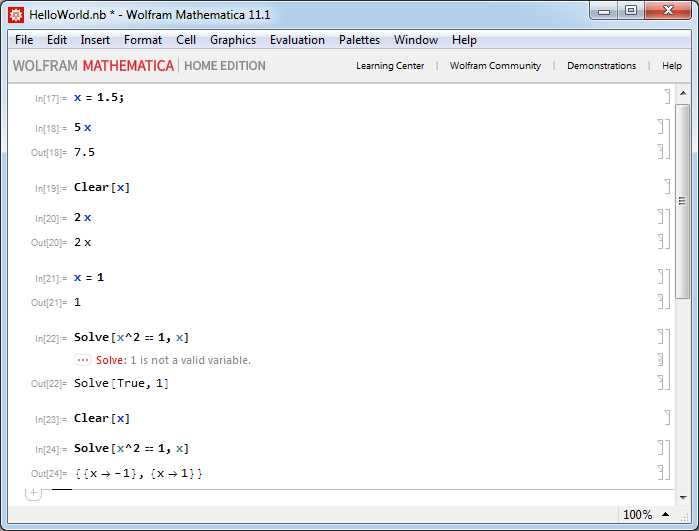Open the Insert menu

point(95,40)
